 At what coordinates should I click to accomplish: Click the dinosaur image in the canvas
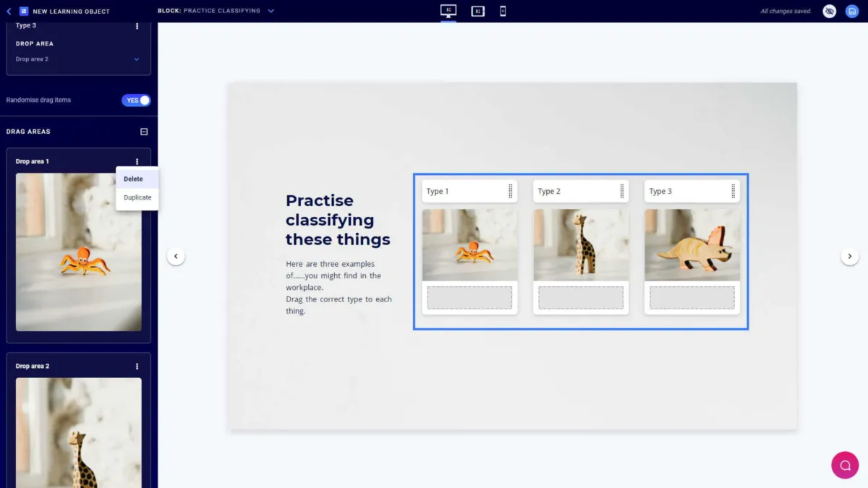point(692,245)
